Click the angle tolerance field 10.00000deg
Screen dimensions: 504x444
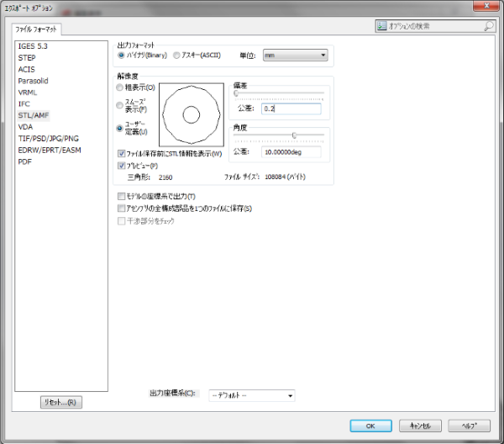coord(291,152)
